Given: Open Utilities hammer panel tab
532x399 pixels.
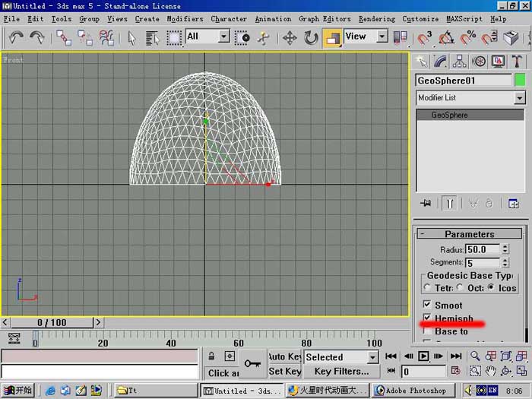Looking at the screenshot, I should 517,62.
